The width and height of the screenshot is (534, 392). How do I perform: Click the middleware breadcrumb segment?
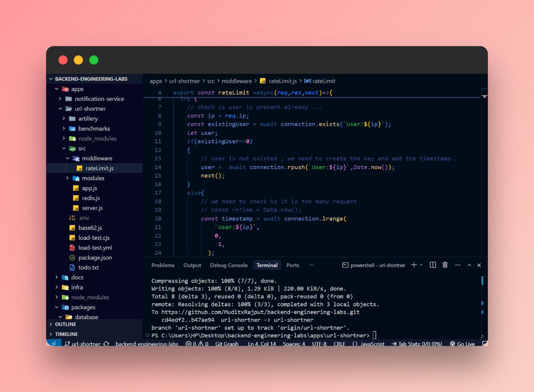pyautogui.click(x=237, y=81)
